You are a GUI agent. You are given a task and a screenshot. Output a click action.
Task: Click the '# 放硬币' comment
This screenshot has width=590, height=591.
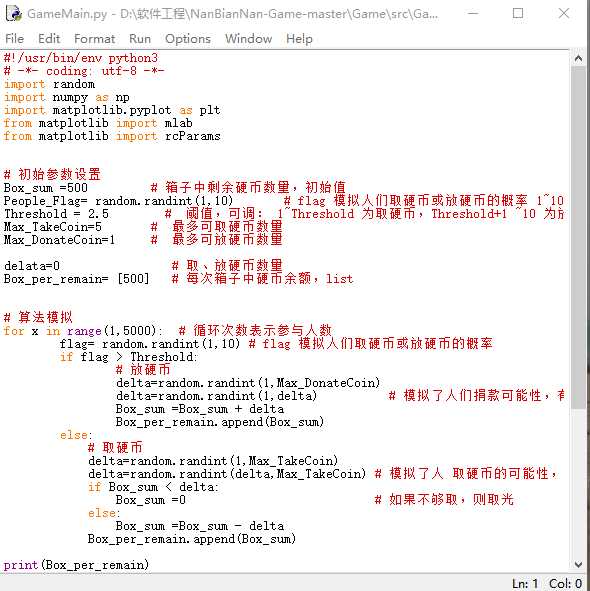143,370
